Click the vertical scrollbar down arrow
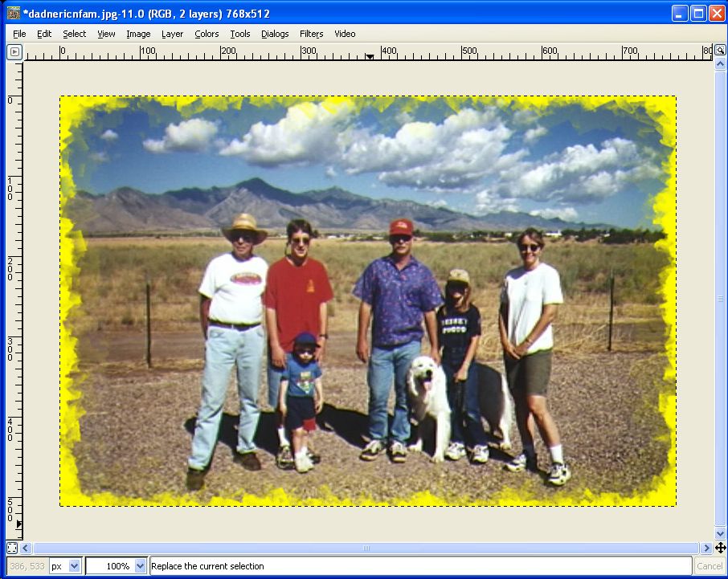 point(720,534)
